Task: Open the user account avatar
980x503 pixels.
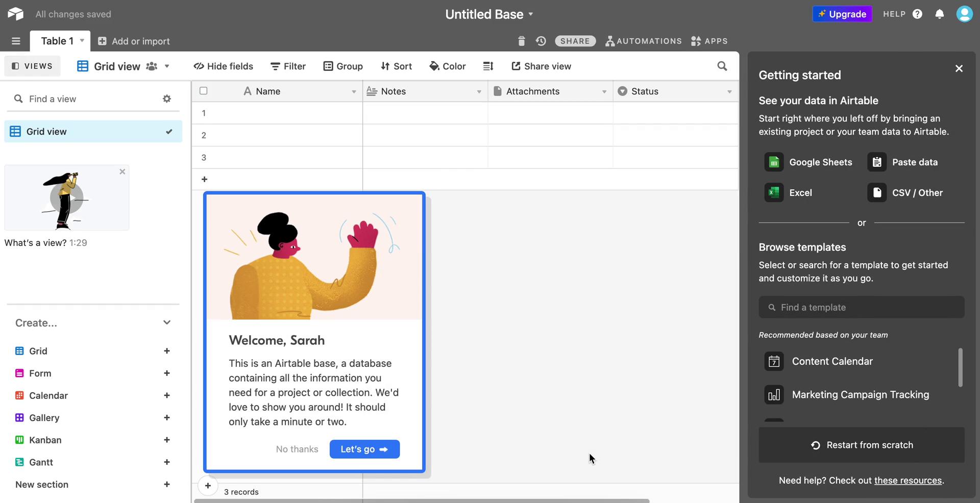Action: [964, 14]
